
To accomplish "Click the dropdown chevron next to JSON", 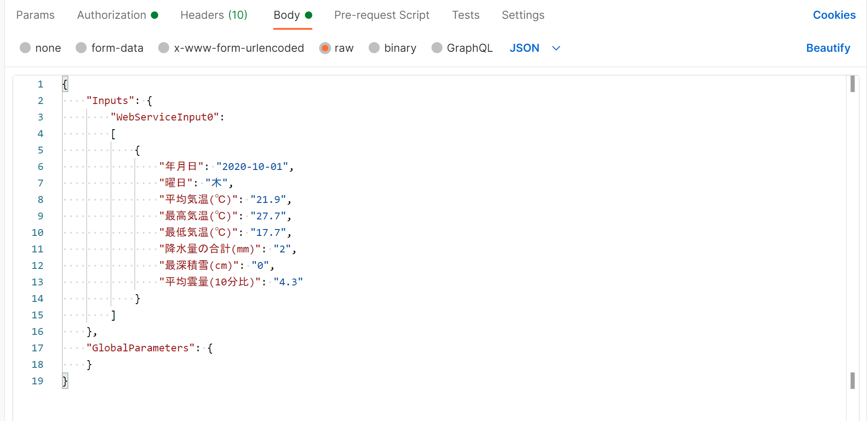I will pyautogui.click(x=556, y=48).
